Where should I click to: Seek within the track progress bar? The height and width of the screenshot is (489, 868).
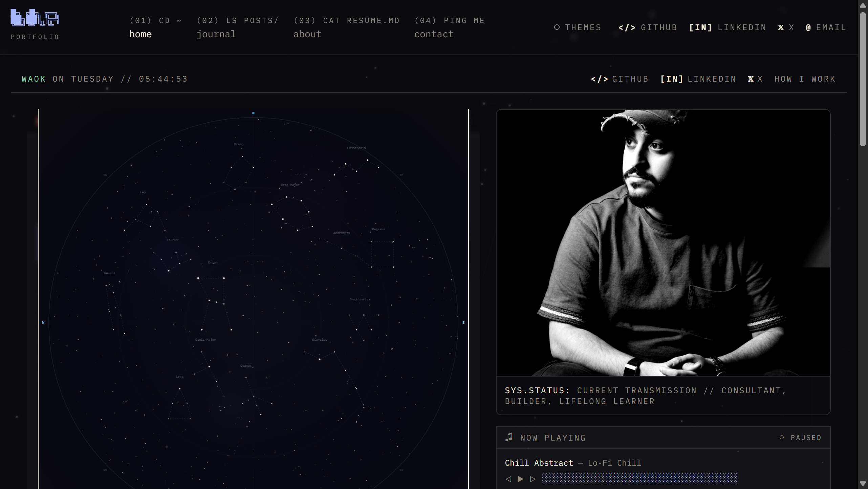click(639, 479)
